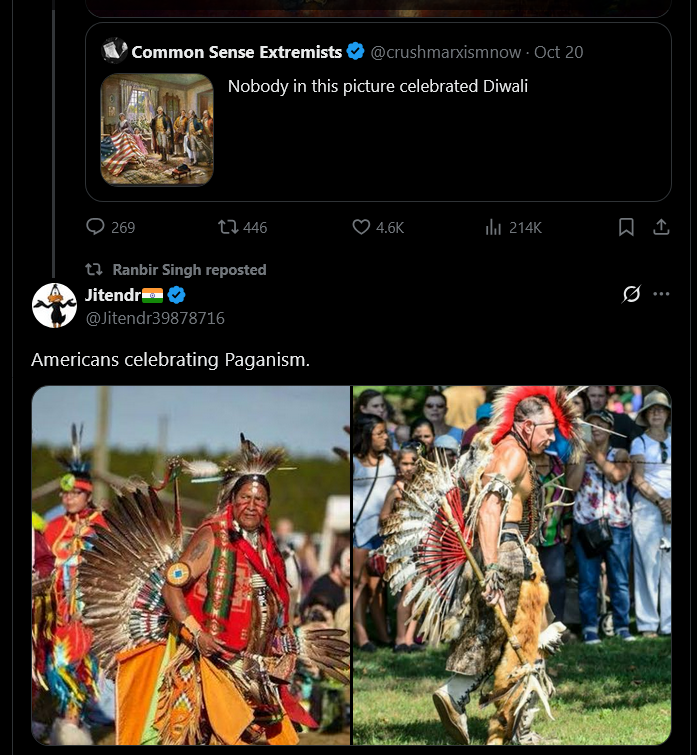The image size is (697, 755).
Task: Open left photo of dancer in orange regalia
Action: [x=191, y=565]
